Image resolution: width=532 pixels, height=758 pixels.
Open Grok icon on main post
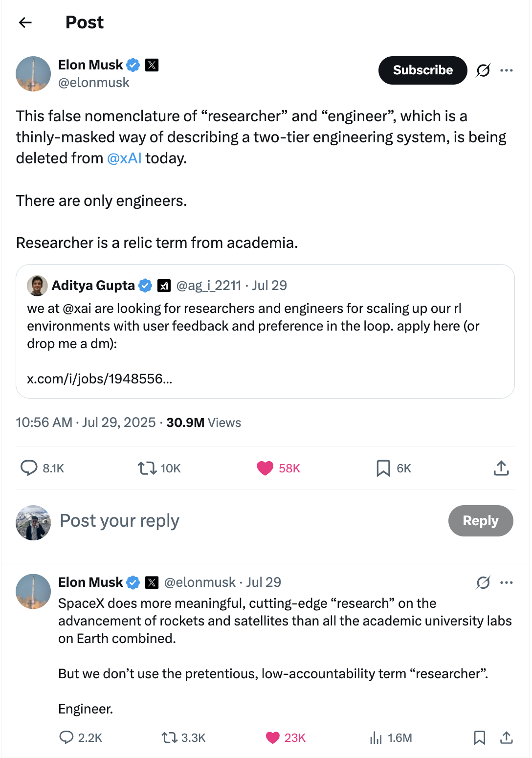pos(483,70)
